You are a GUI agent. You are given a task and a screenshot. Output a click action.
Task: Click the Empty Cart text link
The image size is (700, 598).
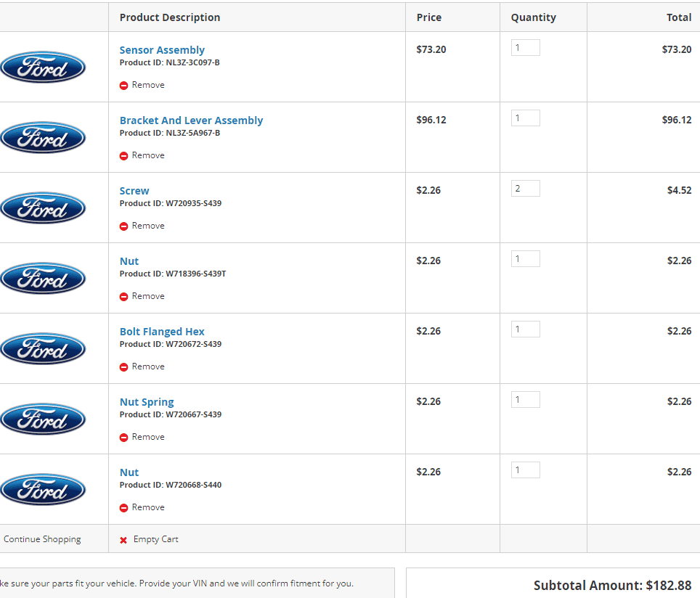[155, 539]
